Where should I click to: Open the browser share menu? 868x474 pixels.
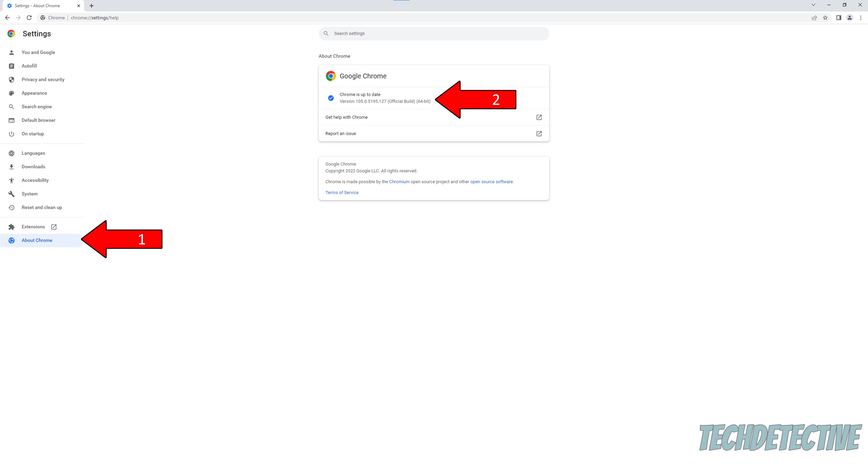pyautogui.click(x=814, y=18)
